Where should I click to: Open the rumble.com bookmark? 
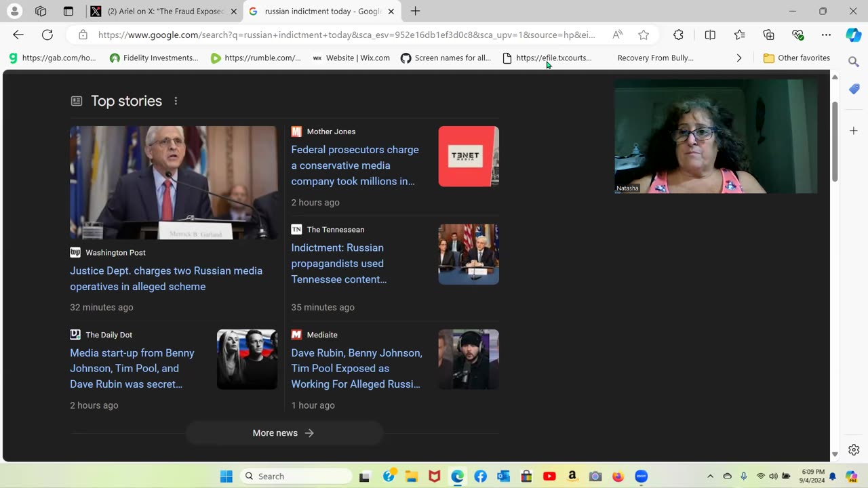[x=256, y=58]
